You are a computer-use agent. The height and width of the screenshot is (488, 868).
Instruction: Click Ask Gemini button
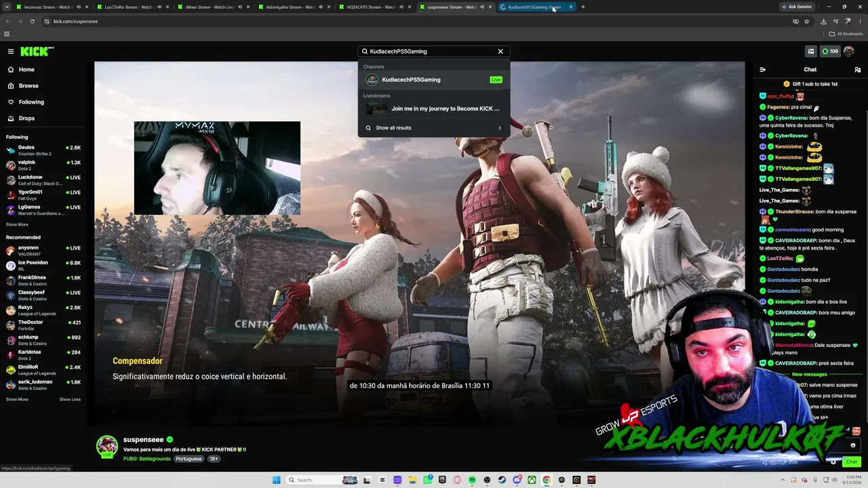coord(796,7)
